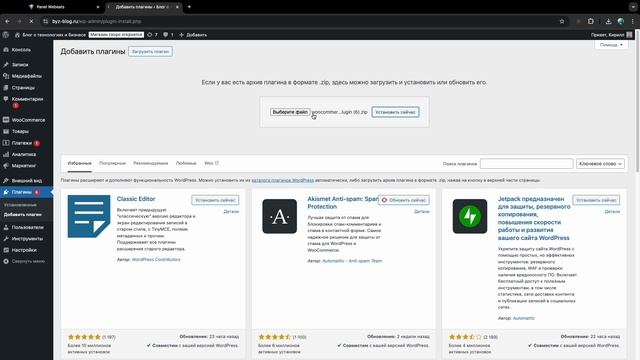The width and height of the screenshot is (640, 360).
Task: Go to Страницы in the sidebar
Action: pyautogui.click(x=23, y=87)
